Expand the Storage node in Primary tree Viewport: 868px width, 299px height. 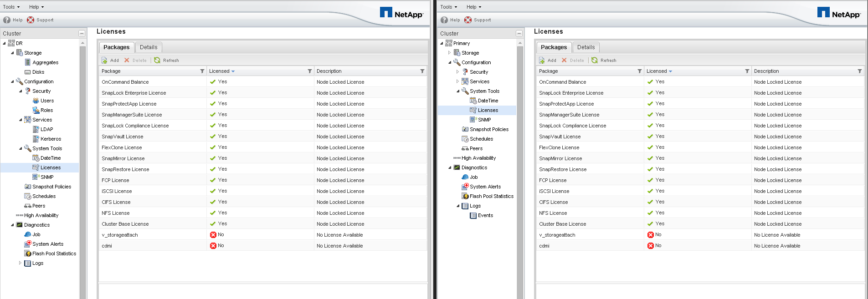point(449,53)
